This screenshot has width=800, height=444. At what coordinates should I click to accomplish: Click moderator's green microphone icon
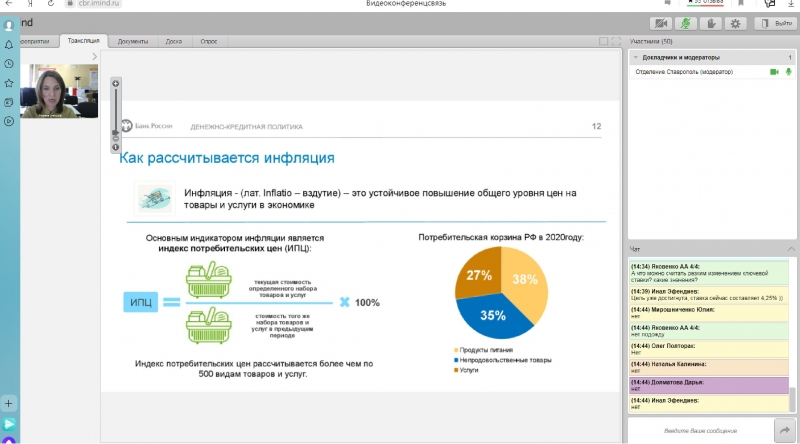coord(788,72)
